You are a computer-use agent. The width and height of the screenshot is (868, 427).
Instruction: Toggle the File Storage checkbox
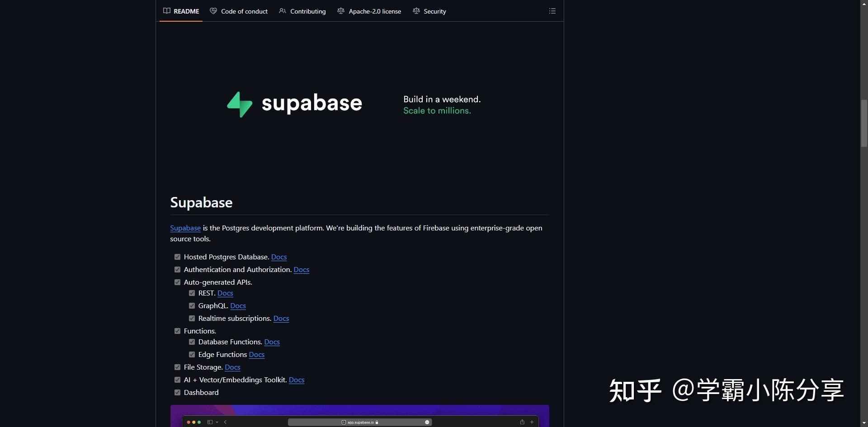tap(177, 367)
